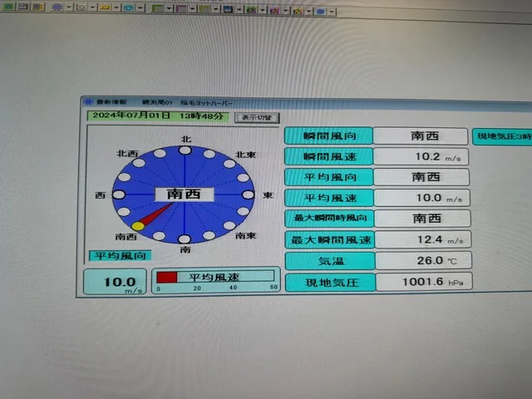Click the 平均風速 value field showing 10.0
532x399 pixels.
(x=421, y=198)
